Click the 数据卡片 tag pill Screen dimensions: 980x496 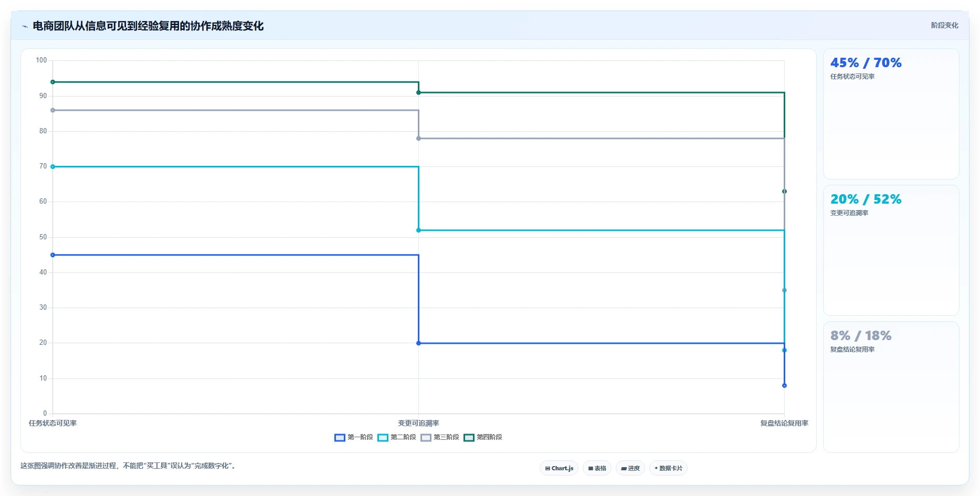(668, 468)
